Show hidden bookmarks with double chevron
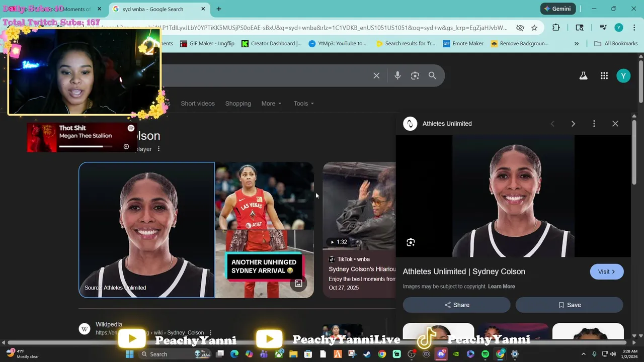The image size is (644, 362). (577, 44)
